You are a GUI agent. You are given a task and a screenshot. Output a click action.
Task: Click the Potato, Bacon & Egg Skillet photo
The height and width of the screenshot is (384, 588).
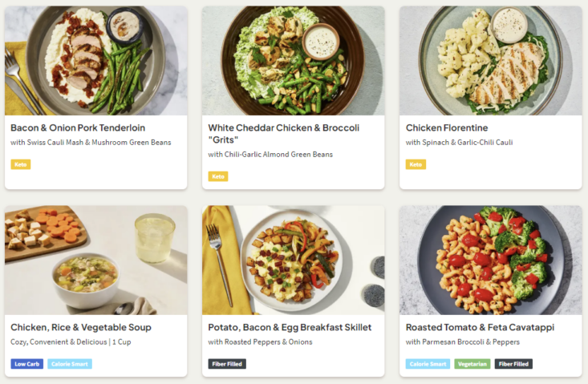pos(293,260)
